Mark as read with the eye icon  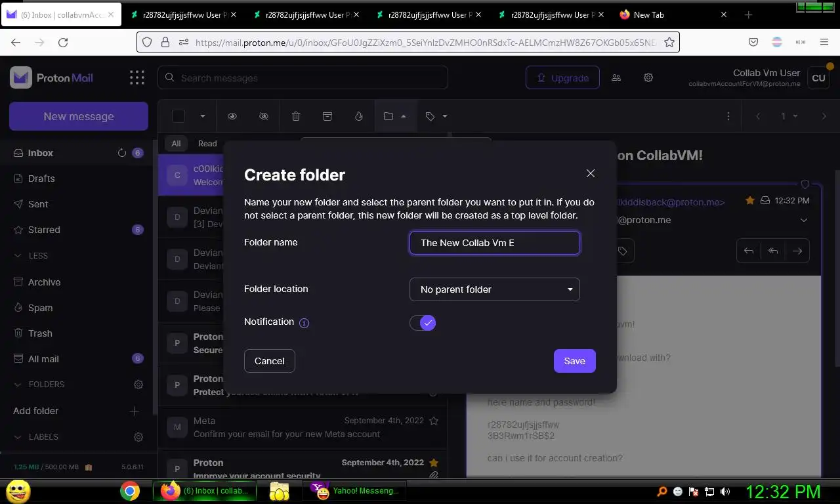click(x=232, y=116)
